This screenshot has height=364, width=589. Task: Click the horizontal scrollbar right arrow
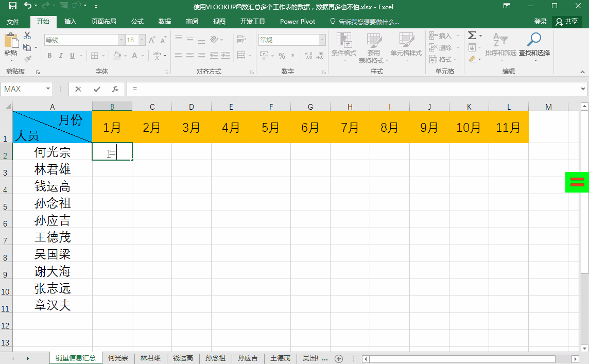pos(575,359)
